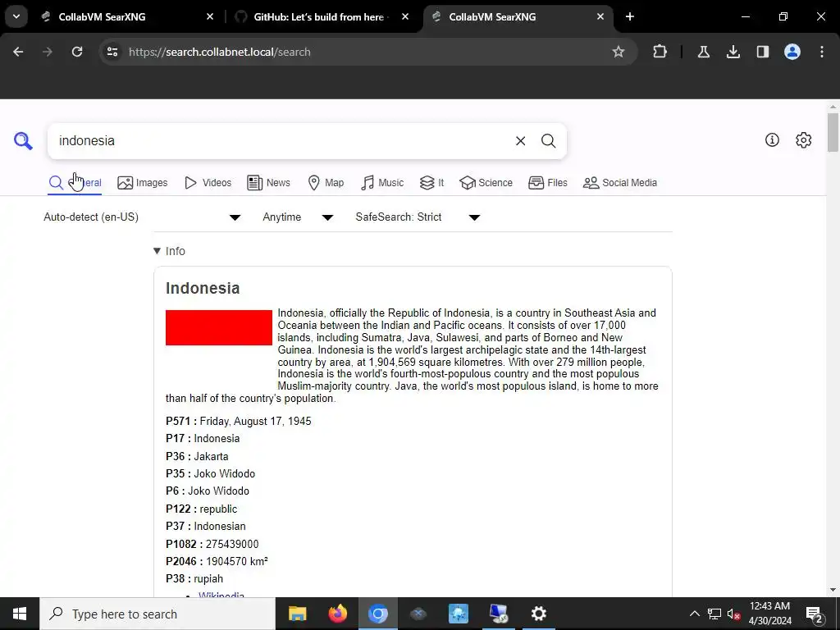Select the Map search category
This screenshot has height=630, width=840.
point(326,183)
